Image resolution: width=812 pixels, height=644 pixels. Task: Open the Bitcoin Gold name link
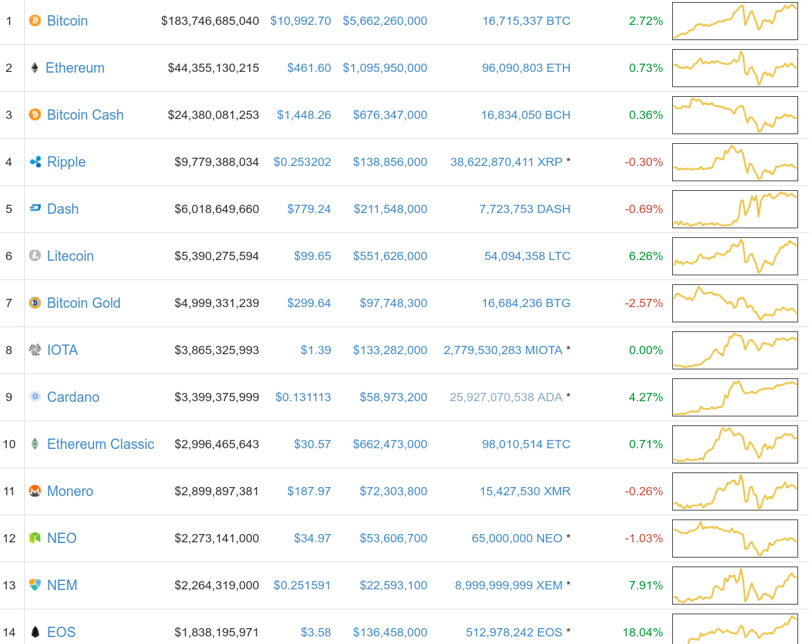click(84, 303)
